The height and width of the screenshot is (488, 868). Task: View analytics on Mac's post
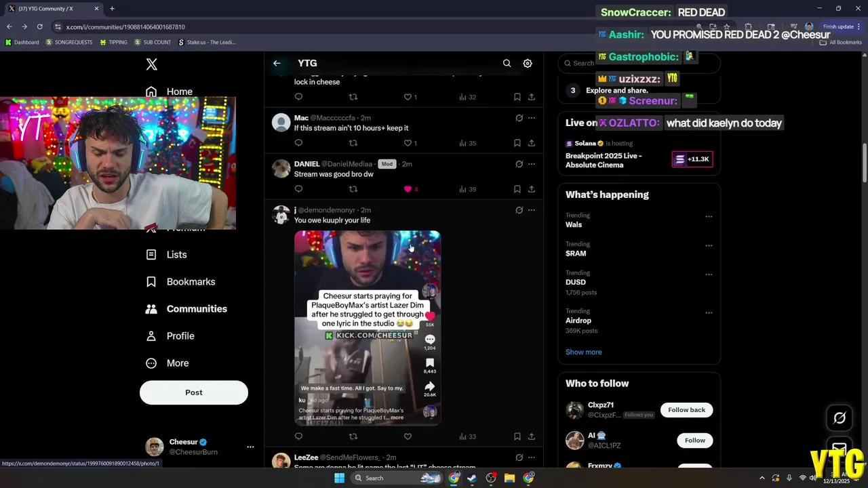click(x=467, y=143)
